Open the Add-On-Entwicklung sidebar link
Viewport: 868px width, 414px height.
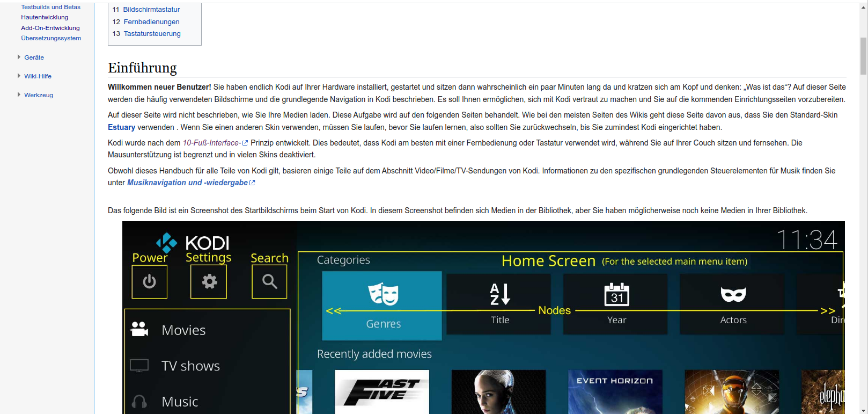click(x=50, y=28)
